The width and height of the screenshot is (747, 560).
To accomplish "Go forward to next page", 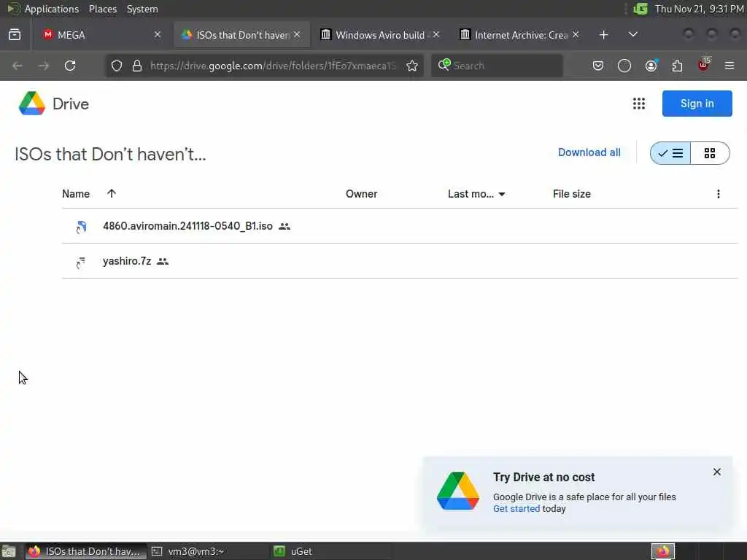I will (44, 66).
